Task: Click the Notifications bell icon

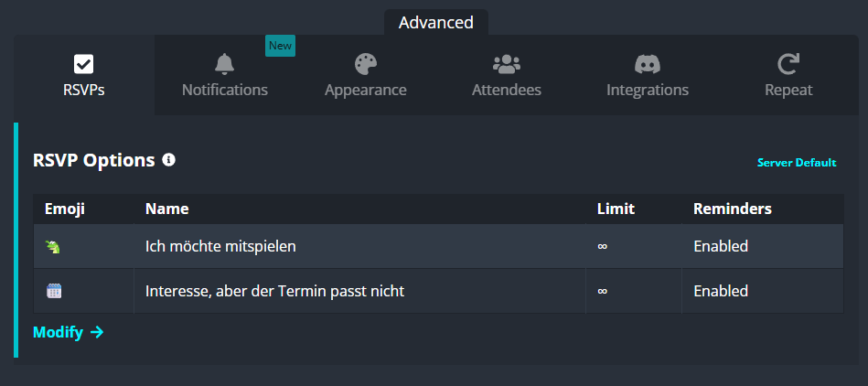Action: click(x=225, y=64)
